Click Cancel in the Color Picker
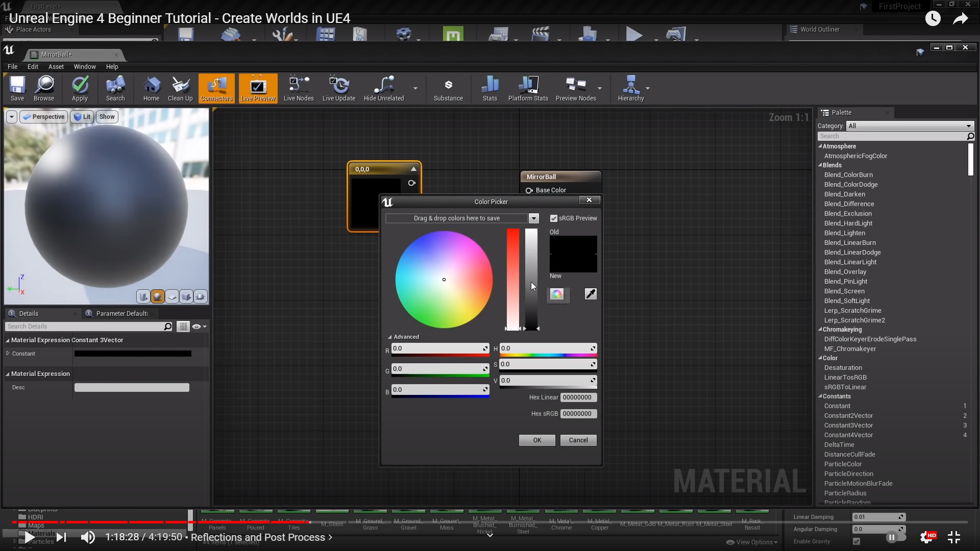This screenshot has height=551, width=980. click(578, 440)
